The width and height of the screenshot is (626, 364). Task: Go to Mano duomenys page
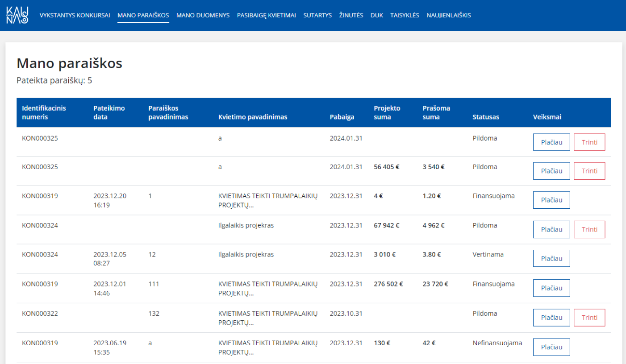tap(203, 15)
